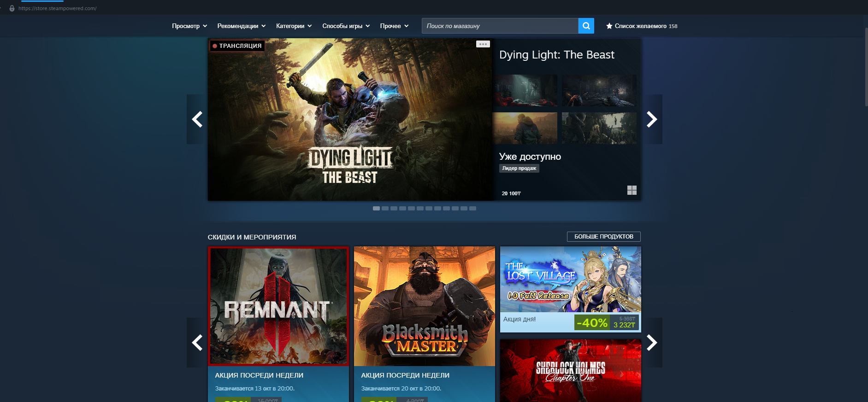Click the БОЛЬШЕ ПРОДУКТОВ button
Image resolution: width=868 pixels, height=402 pixels.
tap(604, 237)
